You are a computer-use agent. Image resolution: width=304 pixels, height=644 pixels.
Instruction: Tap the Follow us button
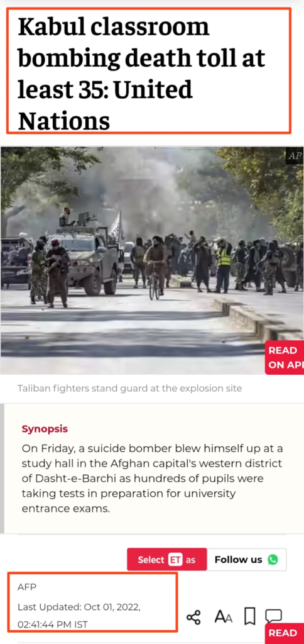point(247,559)
